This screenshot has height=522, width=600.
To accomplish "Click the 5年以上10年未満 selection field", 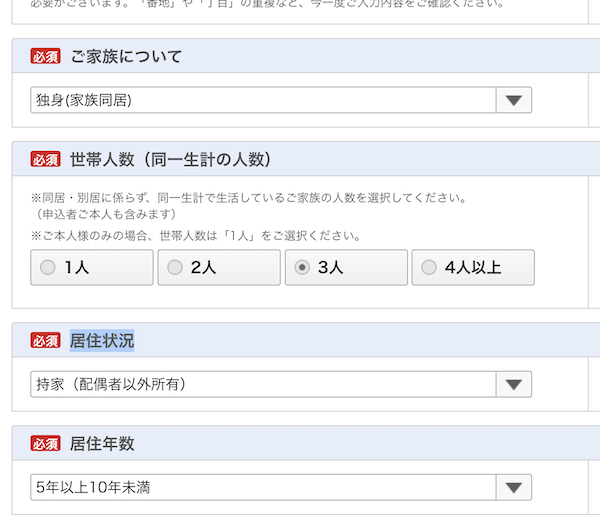I will 263,487.
